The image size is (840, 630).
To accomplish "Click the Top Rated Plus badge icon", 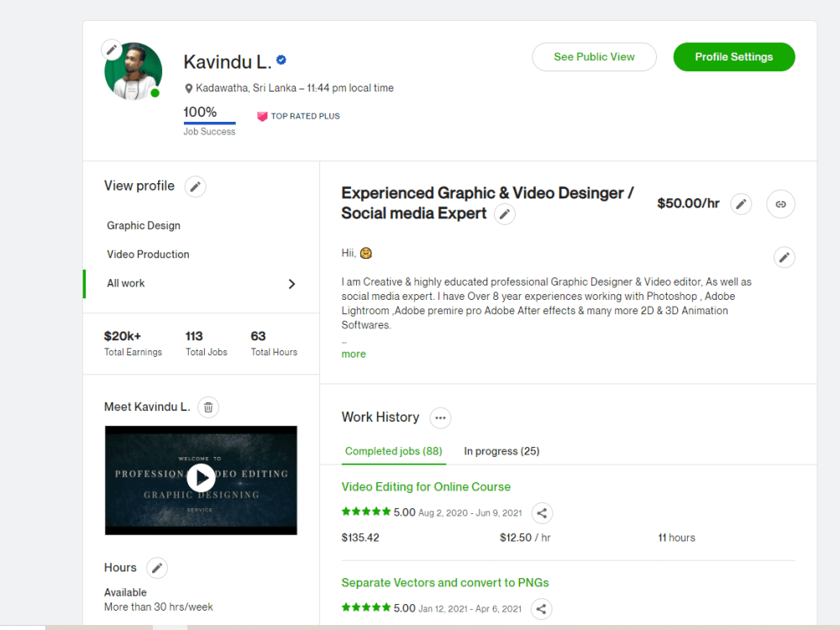I will (262, 116).
